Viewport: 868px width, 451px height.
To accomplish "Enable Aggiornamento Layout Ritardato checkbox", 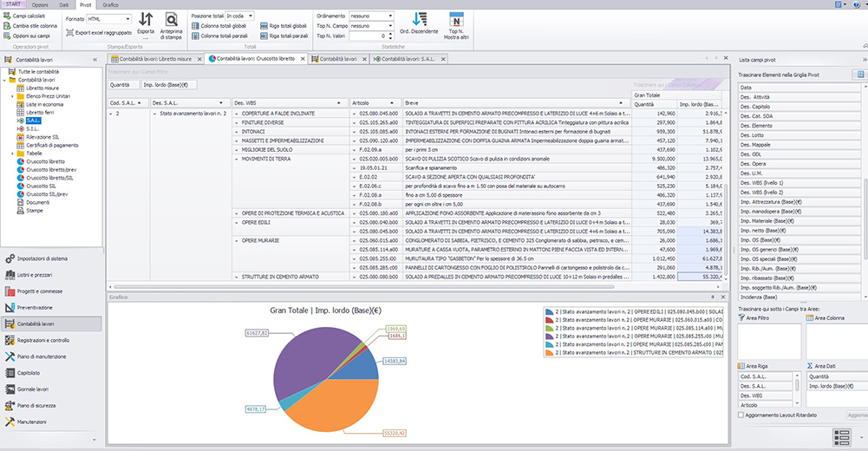I will click(741, 415).
